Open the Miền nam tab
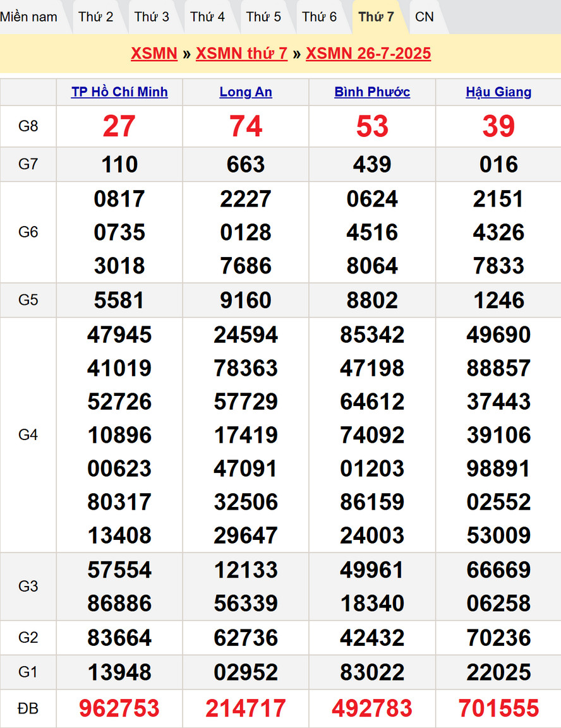 point(29,17)
